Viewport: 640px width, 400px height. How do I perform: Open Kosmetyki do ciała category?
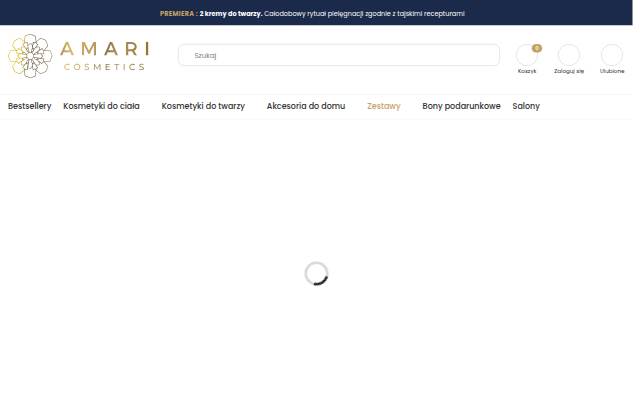point(101,106)
